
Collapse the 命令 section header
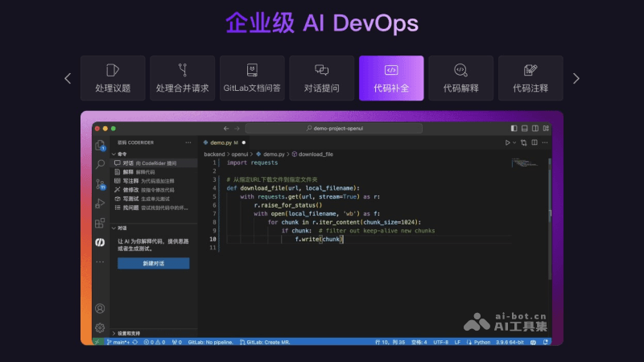pos(122,154)
